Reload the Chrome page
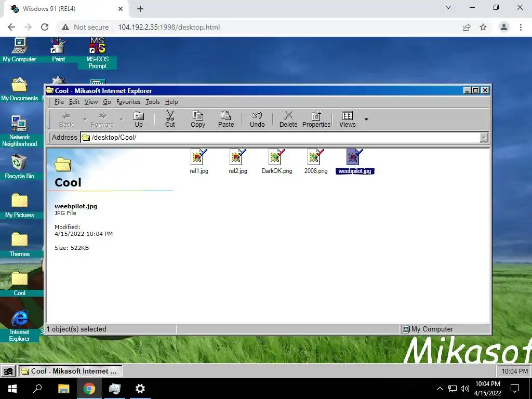 pyautogui.click(x=45, y=27)
